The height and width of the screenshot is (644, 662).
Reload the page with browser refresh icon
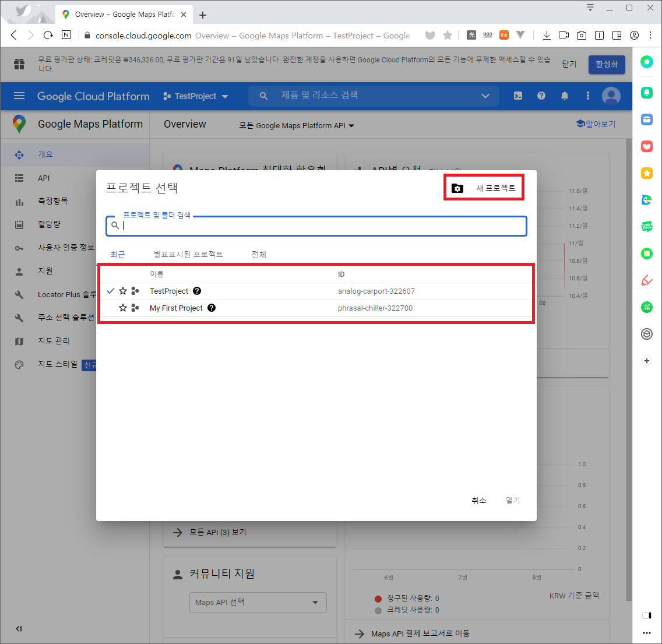48,35
